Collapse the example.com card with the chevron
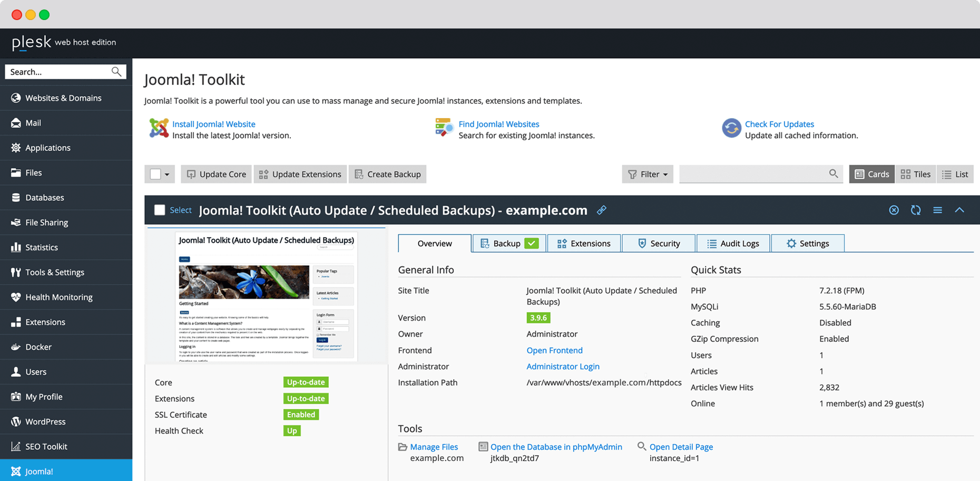The image size is (980, 481). click(x=959, y=210)
